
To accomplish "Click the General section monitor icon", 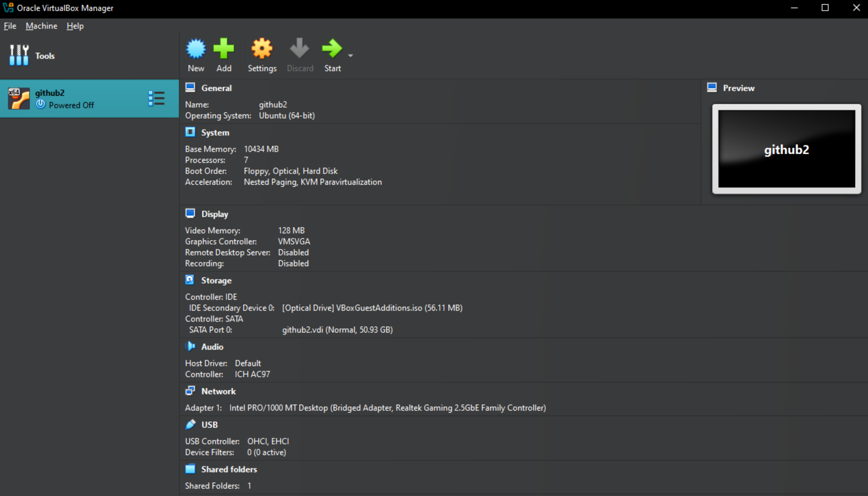I will point(190,87).
